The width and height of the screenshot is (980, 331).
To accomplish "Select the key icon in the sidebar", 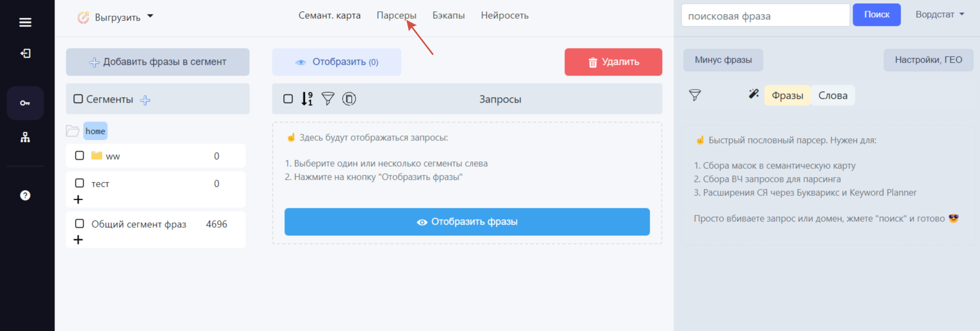I will [x=25, y=103].
